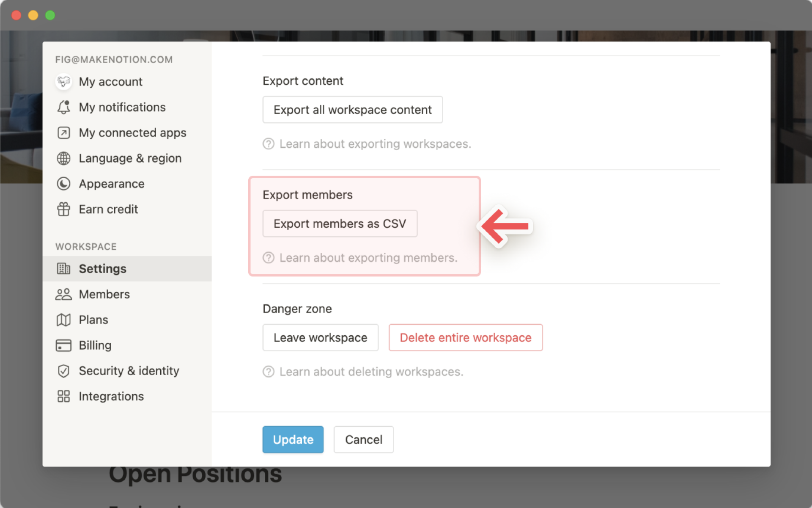Click the My notifications bell icon
The image size is (812, 508).
[x=63, y=107]
